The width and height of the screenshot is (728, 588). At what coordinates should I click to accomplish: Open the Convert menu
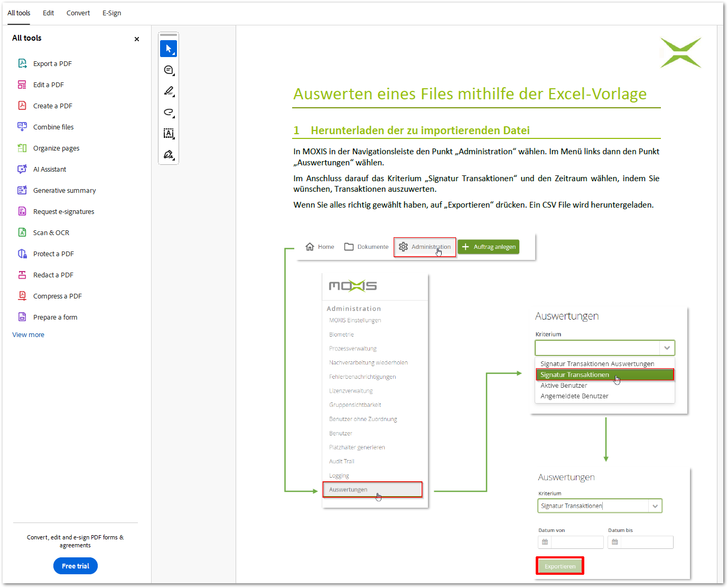pyautogui.click(x=78, y=13)
